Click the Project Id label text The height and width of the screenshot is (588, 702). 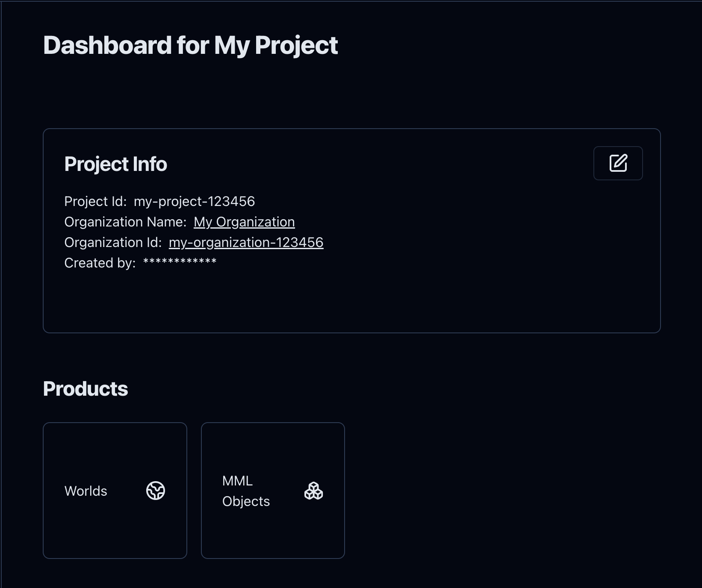pos(95,201)
